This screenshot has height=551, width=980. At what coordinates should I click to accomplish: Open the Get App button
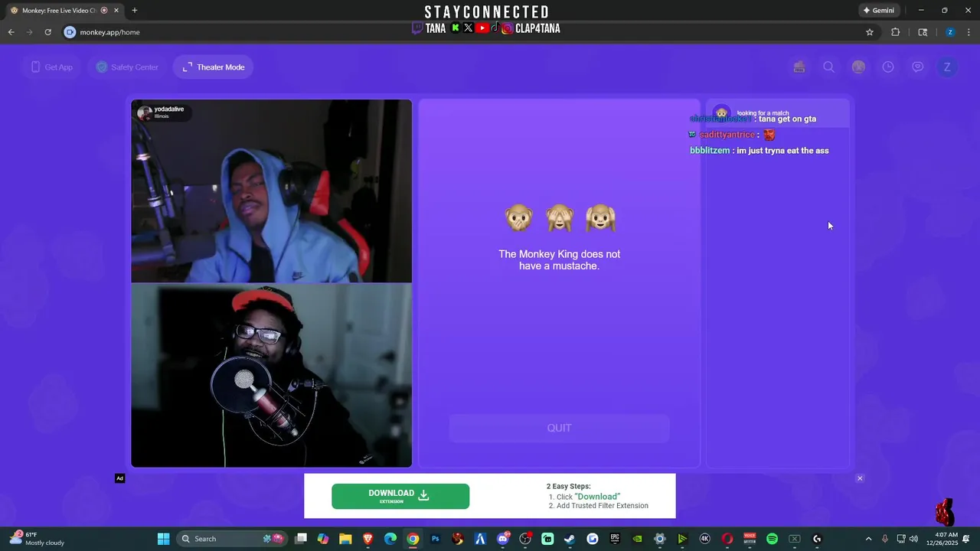point(51,67)
